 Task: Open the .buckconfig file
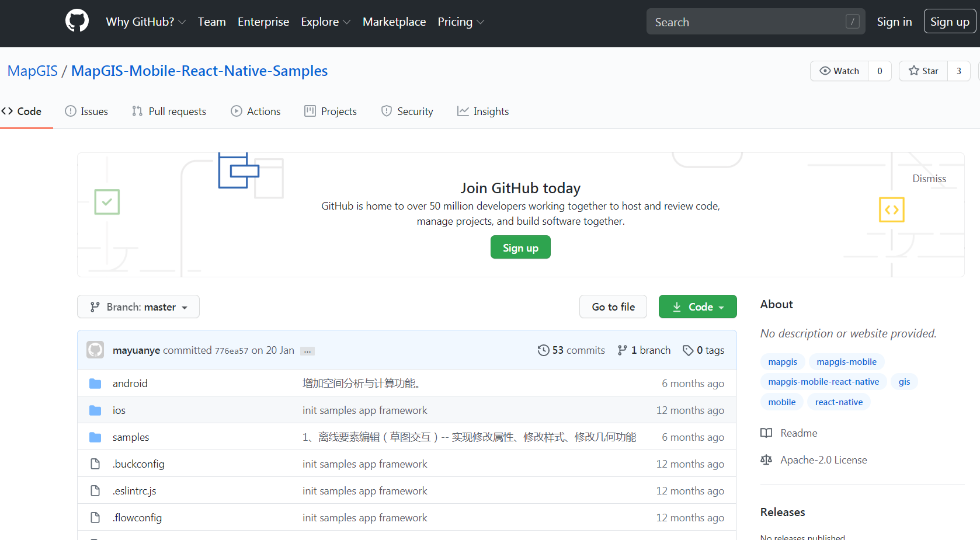point(138,464)
